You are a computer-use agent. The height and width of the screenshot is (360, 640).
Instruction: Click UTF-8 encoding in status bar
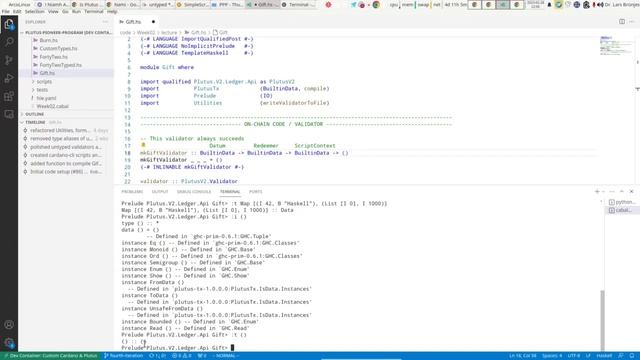pos(573,356)
